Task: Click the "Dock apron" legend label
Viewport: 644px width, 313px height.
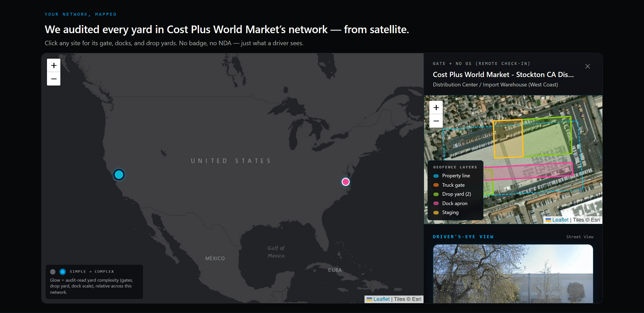Action: (455, 203)
